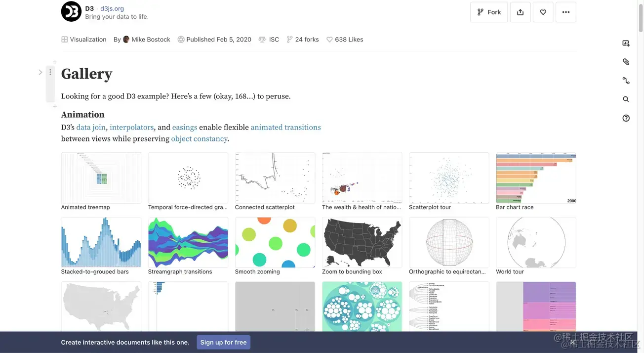Click the plus icon to add a new cell
The image size is (644, 353).
tap(55, 62)
